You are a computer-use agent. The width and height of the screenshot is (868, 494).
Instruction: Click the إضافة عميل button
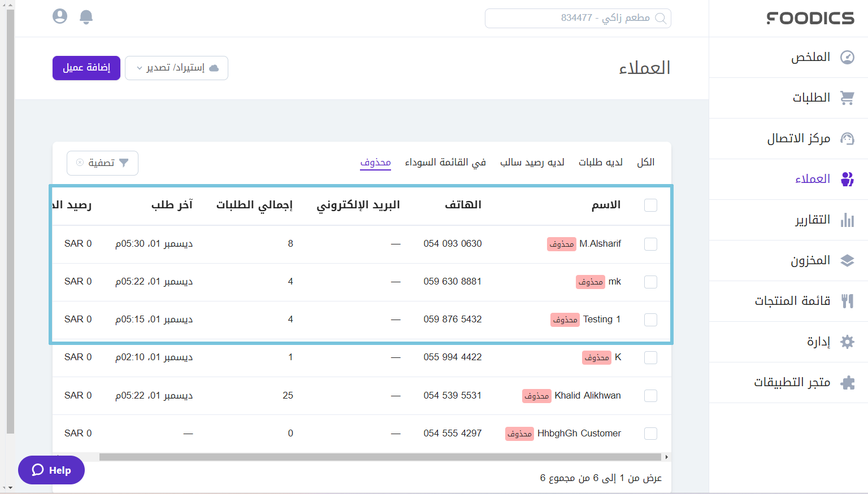(86, 68)
